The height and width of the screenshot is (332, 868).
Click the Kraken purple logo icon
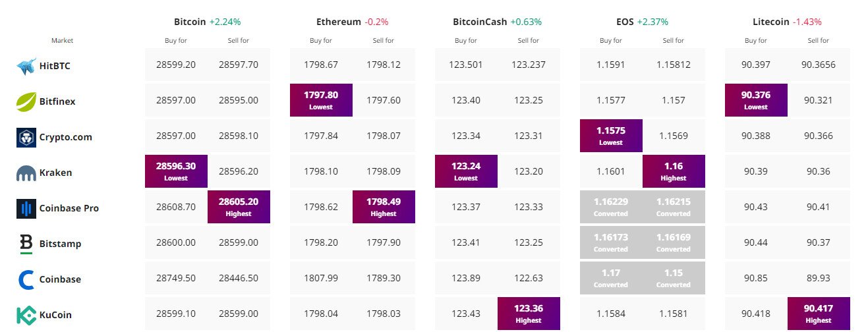click(26, 173)
